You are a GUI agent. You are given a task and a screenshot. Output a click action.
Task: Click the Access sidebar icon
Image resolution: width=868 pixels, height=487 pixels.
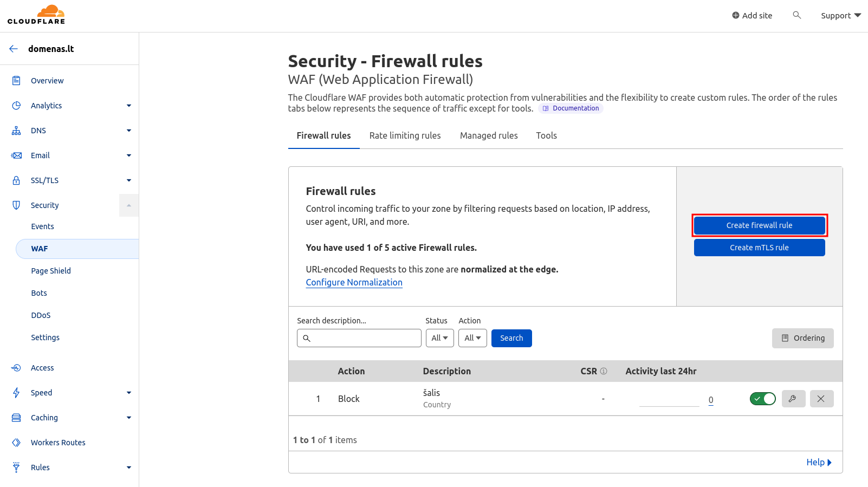(x=16, y=368)
